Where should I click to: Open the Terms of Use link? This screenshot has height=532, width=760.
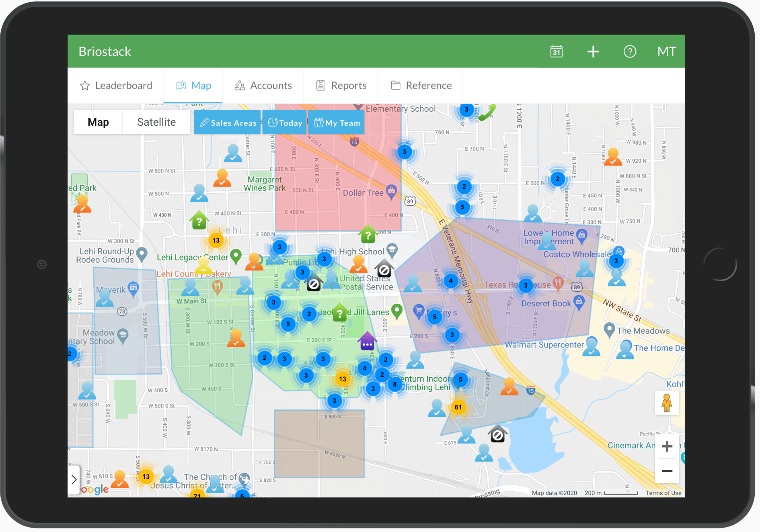(663, 493)
